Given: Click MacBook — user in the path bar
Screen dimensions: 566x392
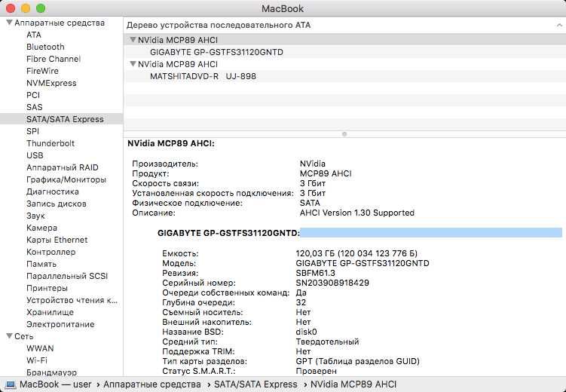Looking at the screenshot, I should [56, 384].
